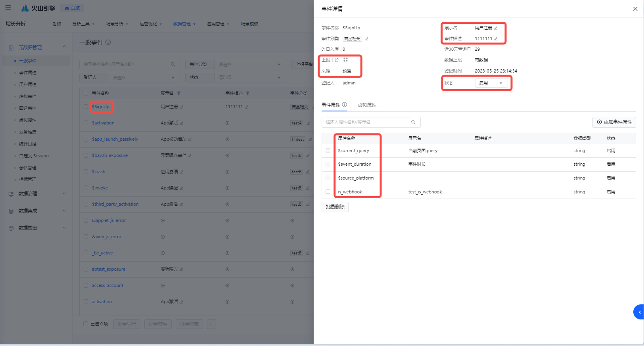
Task: Check the $SignUp event row checkbox
Action: pyautogui.click(x=86, y=107)
